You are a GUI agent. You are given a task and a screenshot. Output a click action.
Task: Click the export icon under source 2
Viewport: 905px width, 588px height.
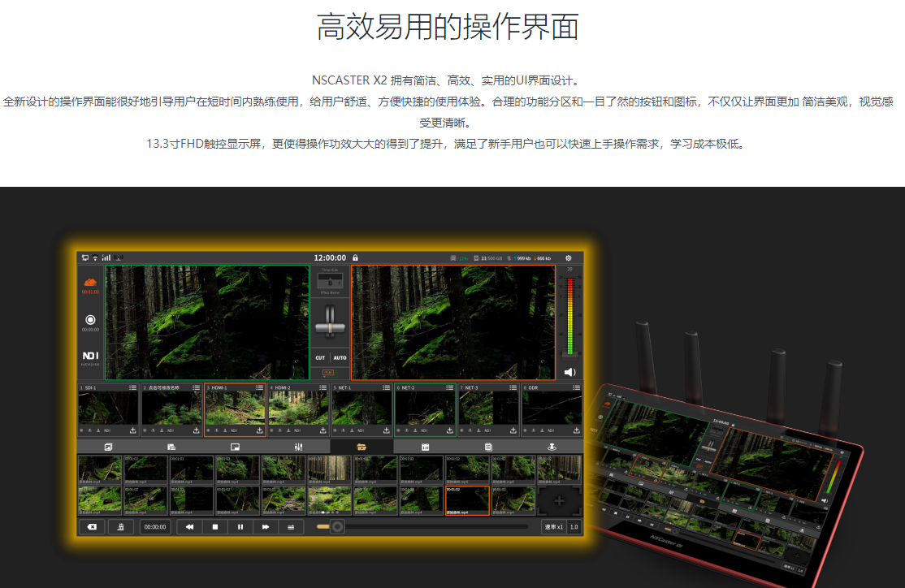click(197, 430)
